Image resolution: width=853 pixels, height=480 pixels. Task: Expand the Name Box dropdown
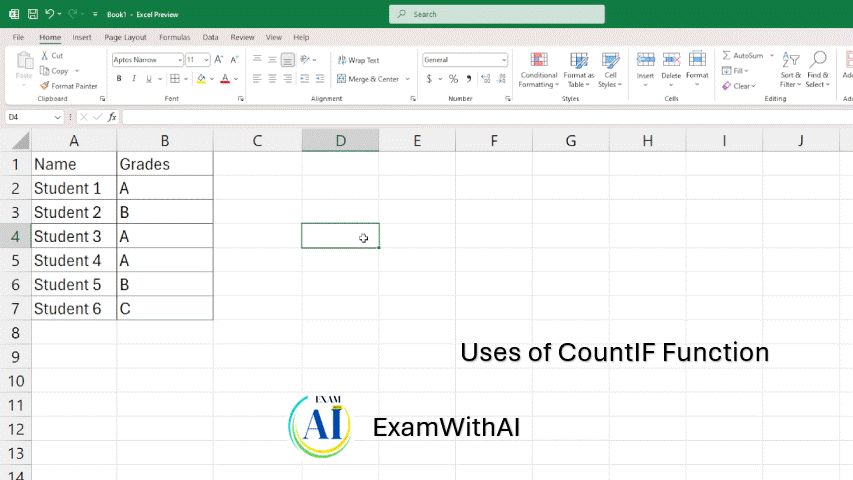[x=57, y=117]
